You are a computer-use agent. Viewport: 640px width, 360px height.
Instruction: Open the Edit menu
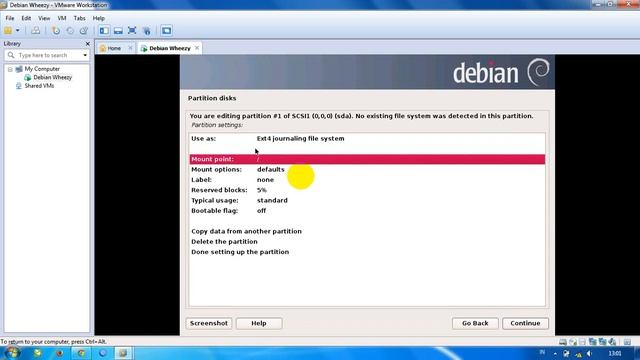[26, 18]
